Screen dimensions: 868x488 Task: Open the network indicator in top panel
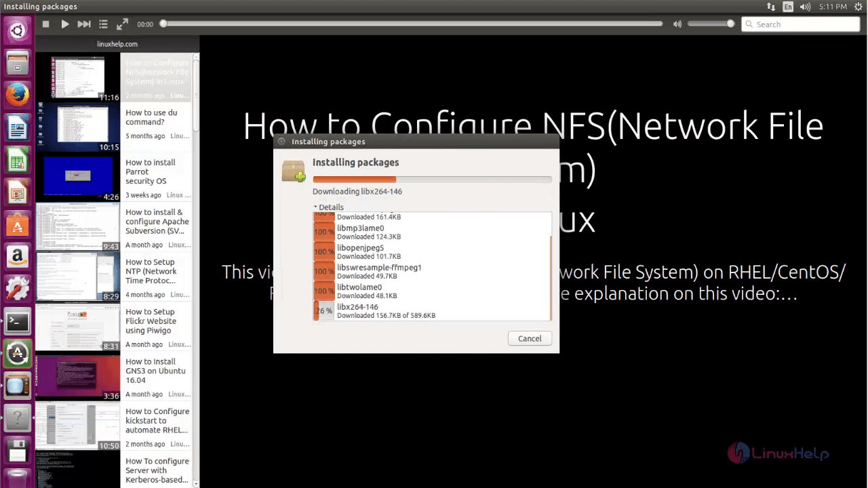pyautogui.click(x=771, y=6)
